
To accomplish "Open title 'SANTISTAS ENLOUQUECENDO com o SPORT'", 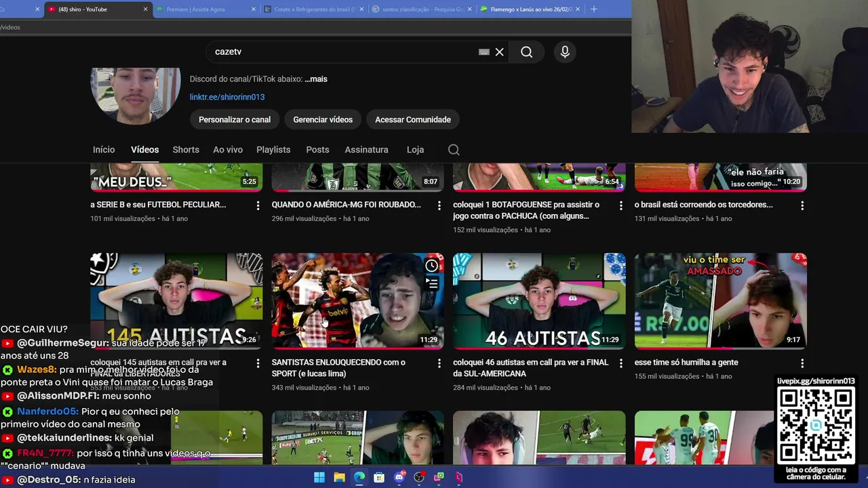I will 338,368.
